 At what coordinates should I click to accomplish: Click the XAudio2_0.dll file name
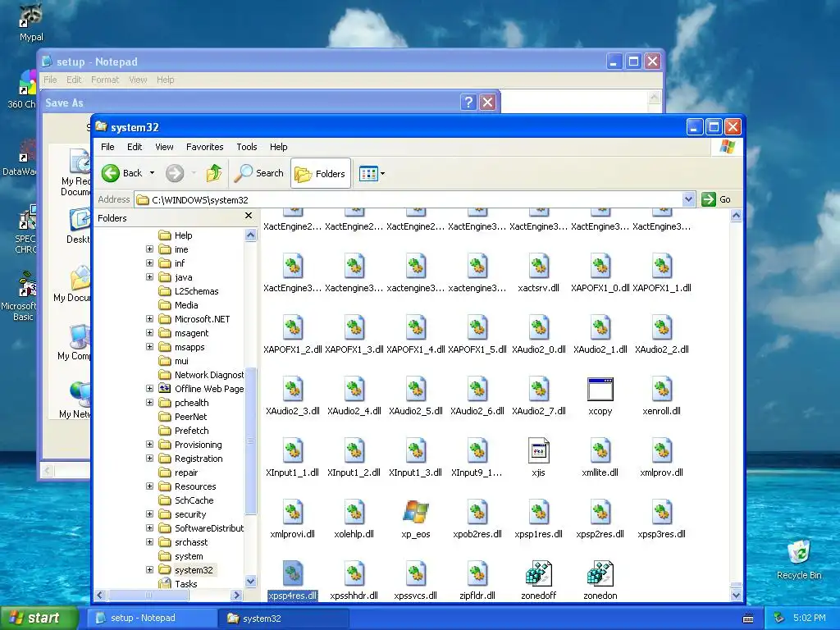[538, 349]
